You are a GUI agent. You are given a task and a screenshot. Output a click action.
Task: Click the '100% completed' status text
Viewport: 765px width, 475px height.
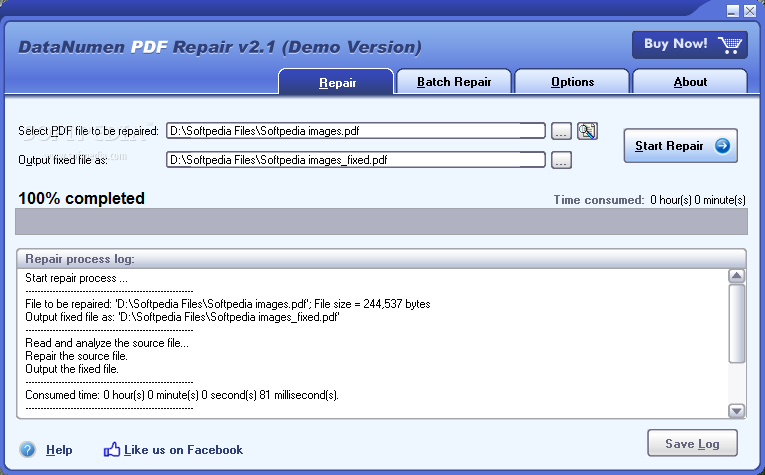81,198
